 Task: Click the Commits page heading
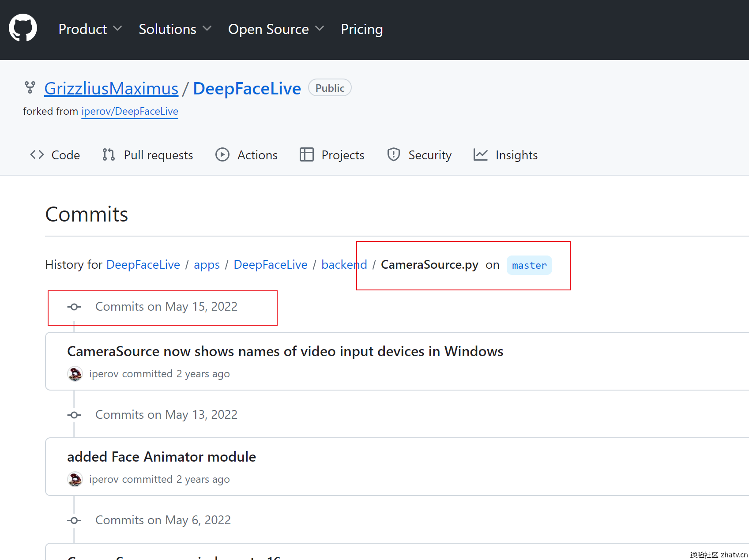tap(87, 214)
